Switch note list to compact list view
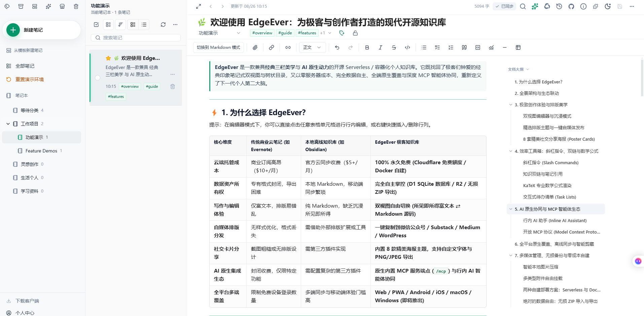The height and width of the screenshot is (316, 644). tap(144, 25)
